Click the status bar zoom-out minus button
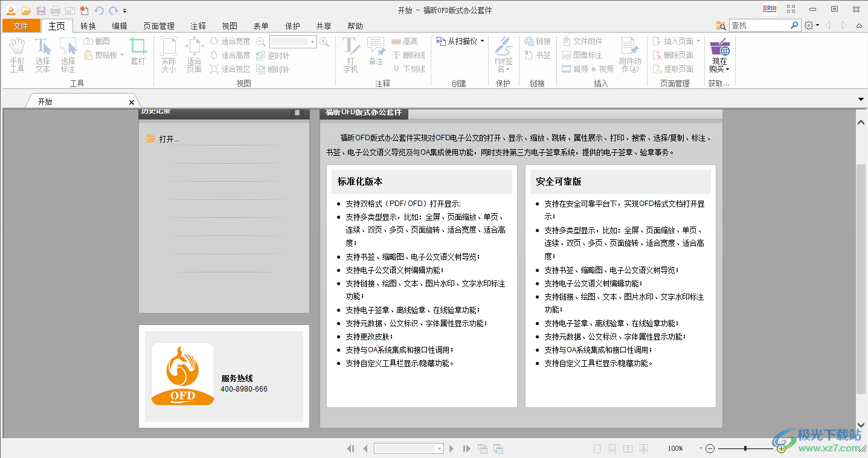 [x=710, y=448]
